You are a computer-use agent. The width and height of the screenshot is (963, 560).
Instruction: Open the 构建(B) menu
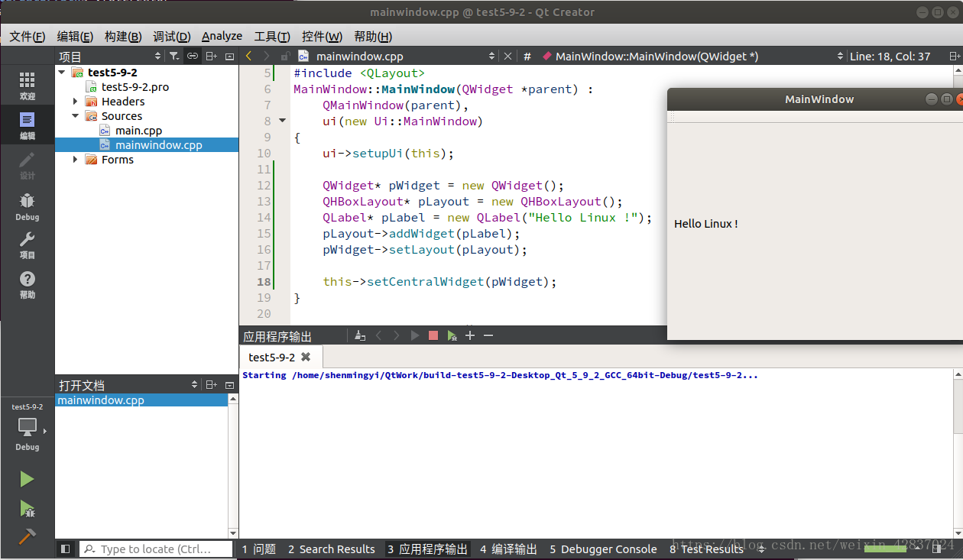[x=123, y=36]
